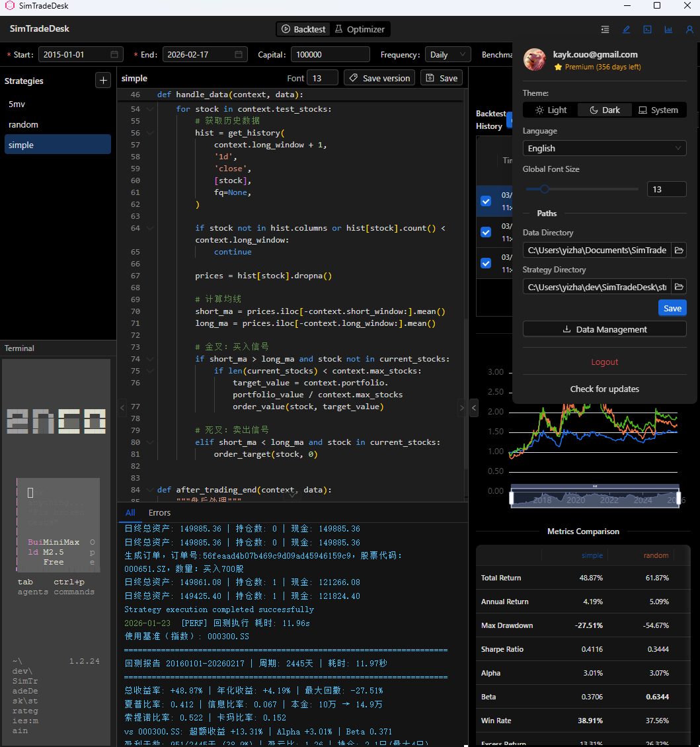Browse for Data Directory folder icon
700x747 pixels.
coord(679,250)
